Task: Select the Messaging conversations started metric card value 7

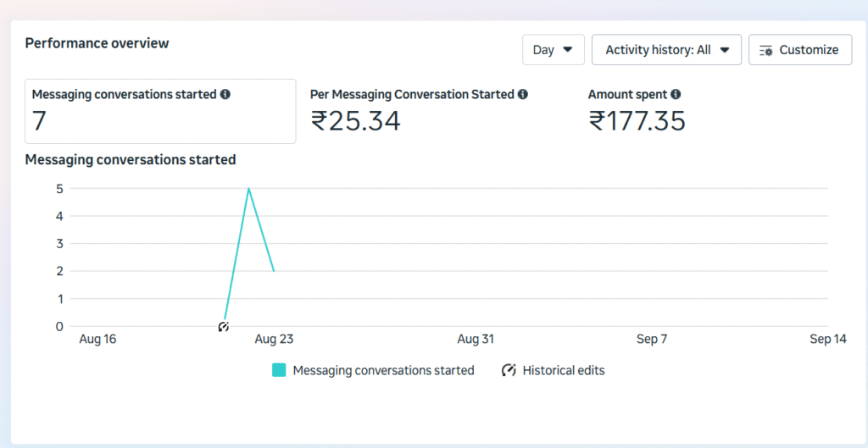Action: tap(40, 122)
